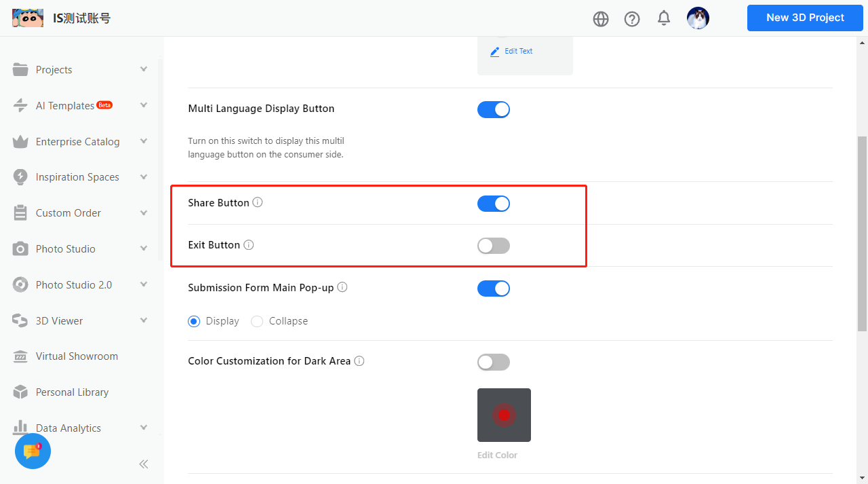Enable the Exit Button switch

494,246
